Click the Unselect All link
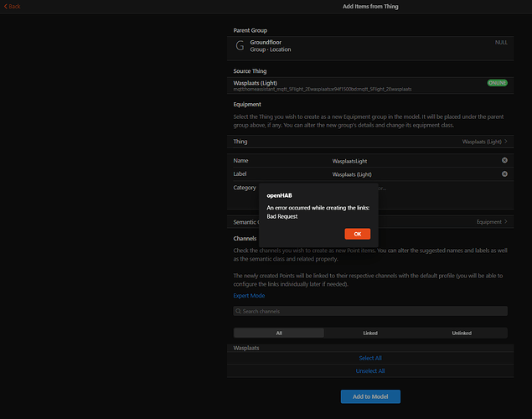The image size is (532, 419). tap(369, 370)
